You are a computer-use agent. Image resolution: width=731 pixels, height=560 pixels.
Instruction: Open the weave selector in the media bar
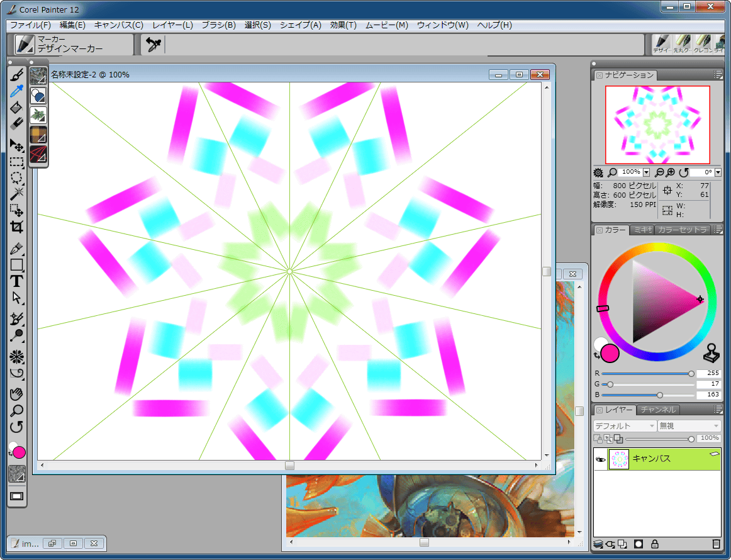click(x=38, y=135)
